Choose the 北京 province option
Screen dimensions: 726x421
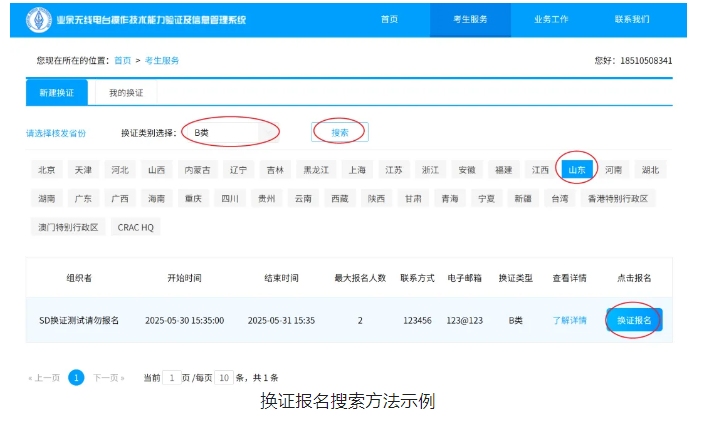click(46, 170)
